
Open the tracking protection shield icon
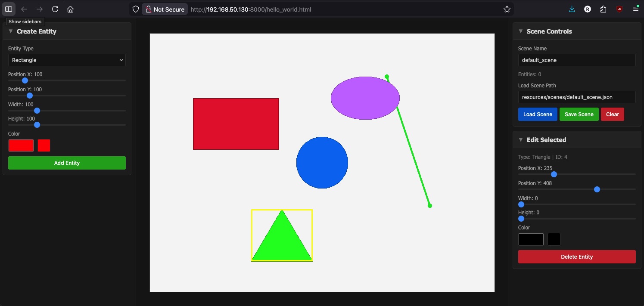(136, 9)
